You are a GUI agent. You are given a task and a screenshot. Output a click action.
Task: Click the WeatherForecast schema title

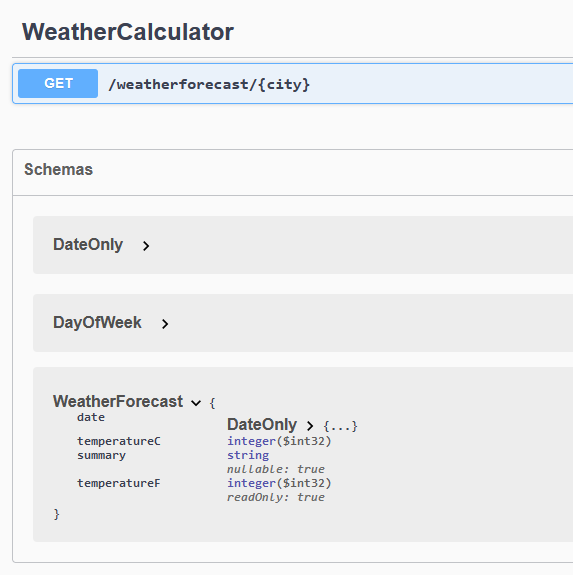pyautogui.click(x=118, y=401)
